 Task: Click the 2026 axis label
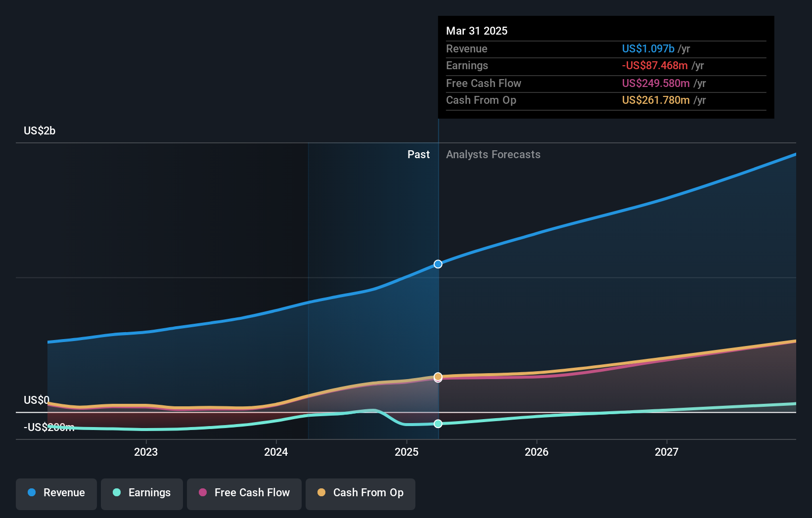tap(537, 452)
